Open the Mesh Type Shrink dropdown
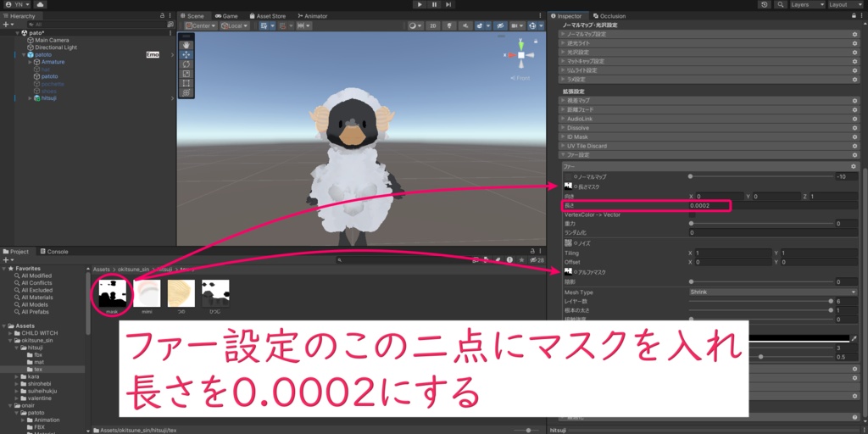868x434 pixels. [x=774, y=292]
